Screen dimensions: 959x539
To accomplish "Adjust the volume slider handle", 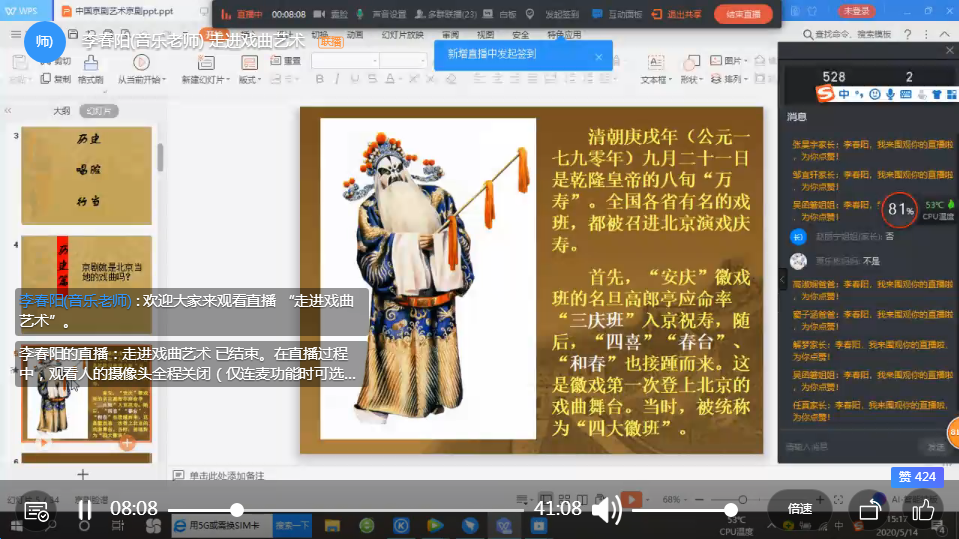I will (x=730, y=510).
